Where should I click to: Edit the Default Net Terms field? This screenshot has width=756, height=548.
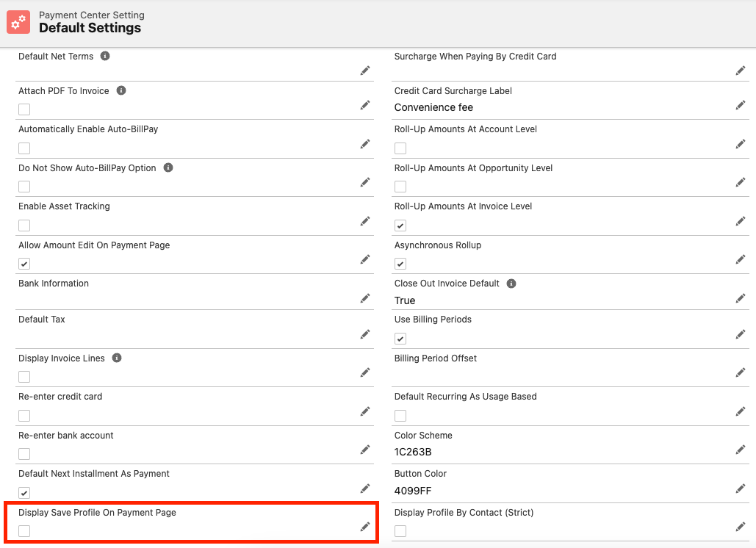[x=365, y=71]
